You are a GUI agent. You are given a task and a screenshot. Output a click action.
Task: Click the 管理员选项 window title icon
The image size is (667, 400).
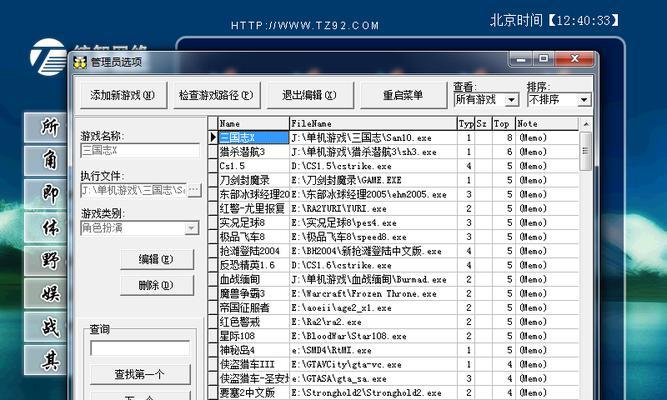pos(80,62)
